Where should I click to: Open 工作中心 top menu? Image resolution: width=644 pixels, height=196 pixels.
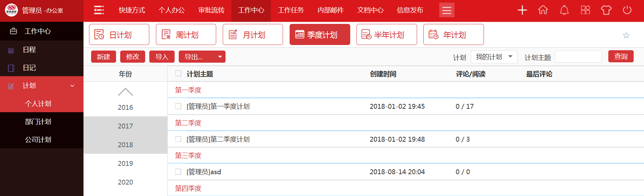(x=251, y=10)
